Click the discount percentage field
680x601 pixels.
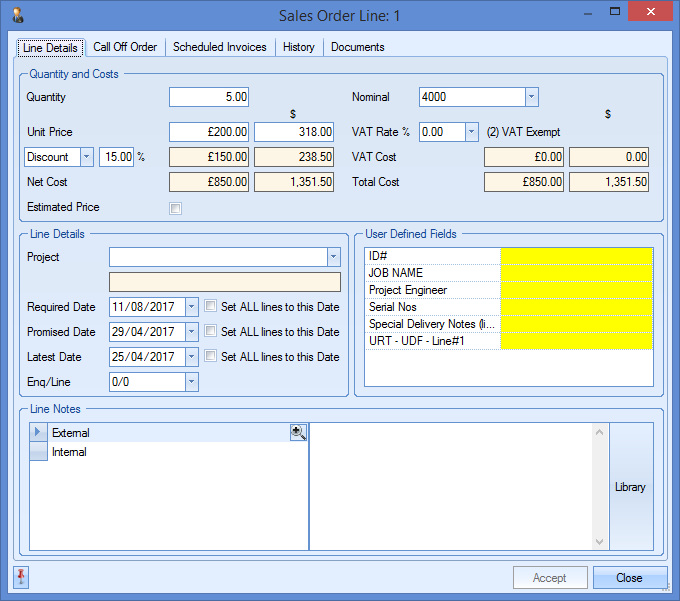115,157
